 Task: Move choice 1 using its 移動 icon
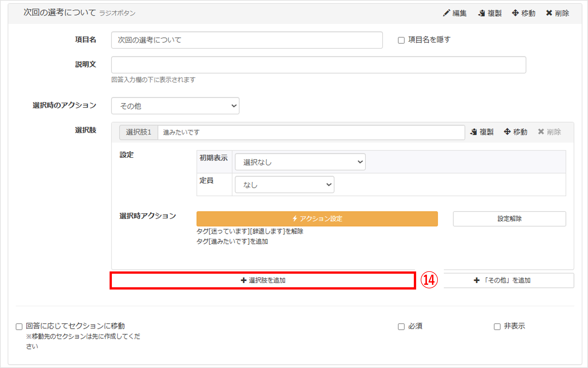[507, 132]
